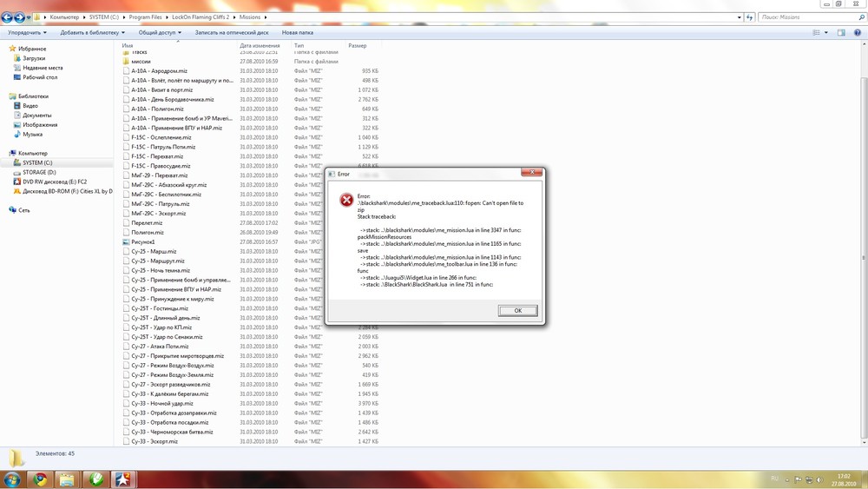
Task: Select file Су-33 - Ночной удар.miz
Action: 162,403
